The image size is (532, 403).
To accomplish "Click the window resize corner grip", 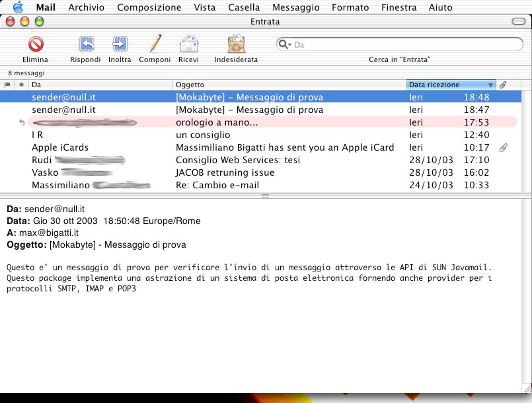I will [527, 388].
